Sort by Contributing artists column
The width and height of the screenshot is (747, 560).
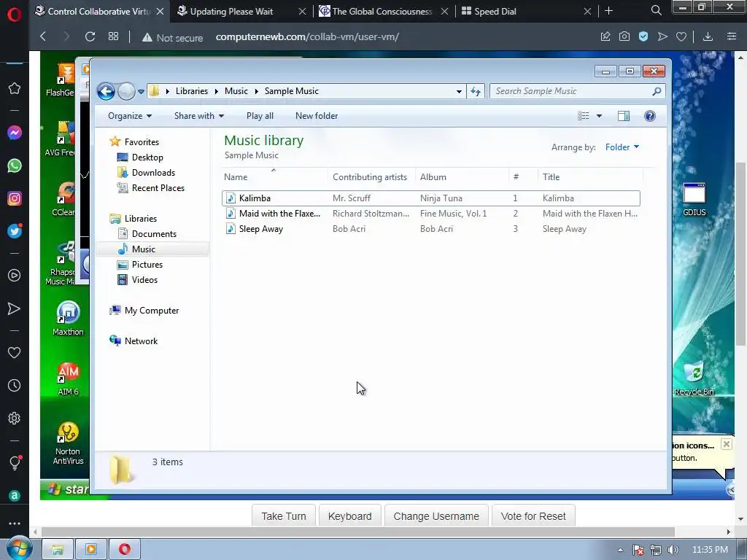pyautogui.click(x=370, y=176)
